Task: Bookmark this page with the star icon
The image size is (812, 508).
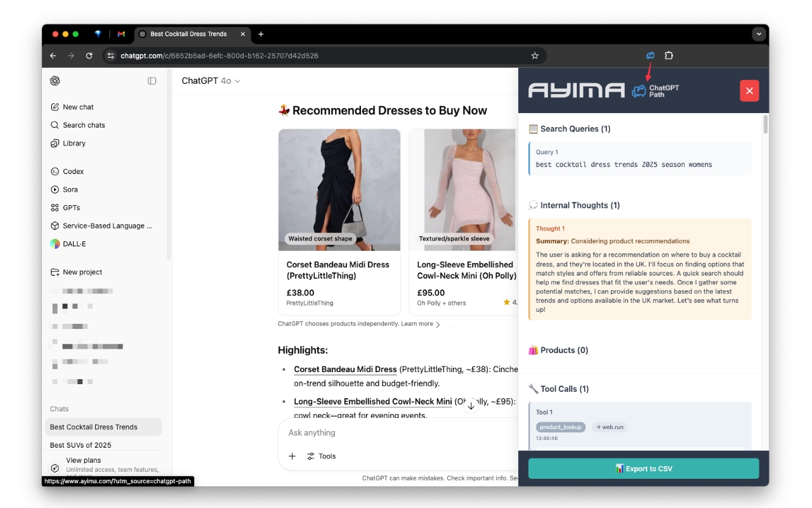Action: pos(535,56)
